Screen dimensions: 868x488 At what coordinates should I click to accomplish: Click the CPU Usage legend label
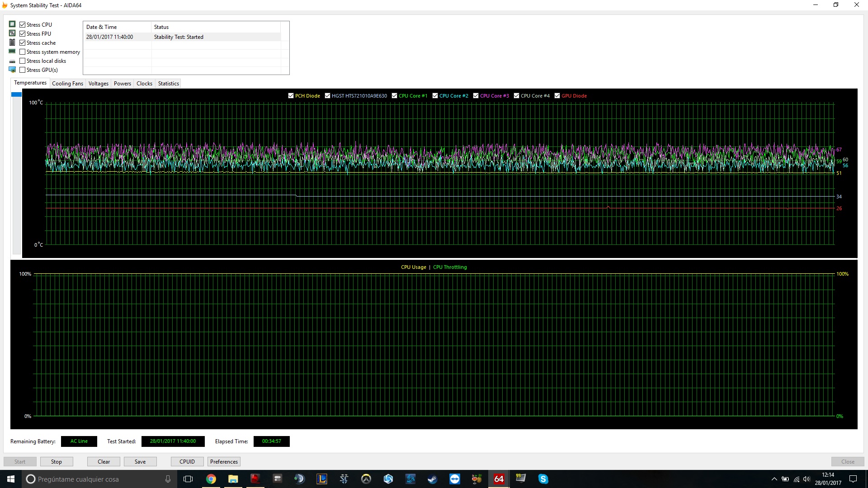(x=414, y=267)
